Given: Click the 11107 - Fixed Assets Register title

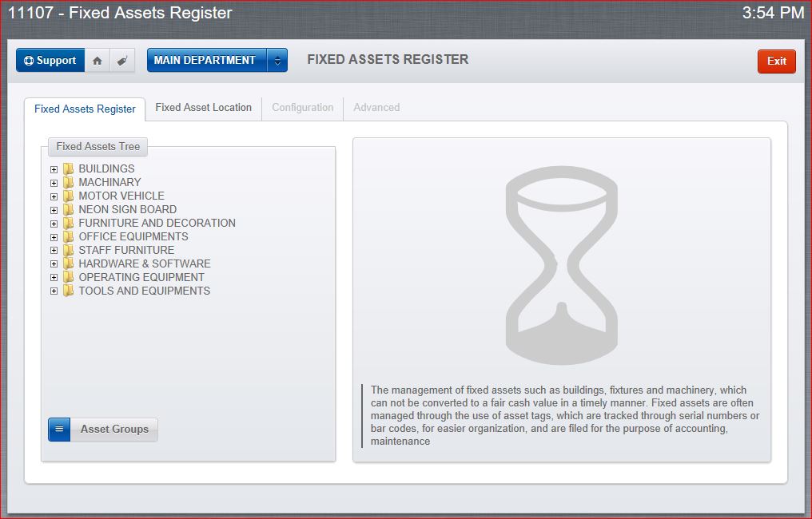Looking at the screenshot, I should coord(120,13).
